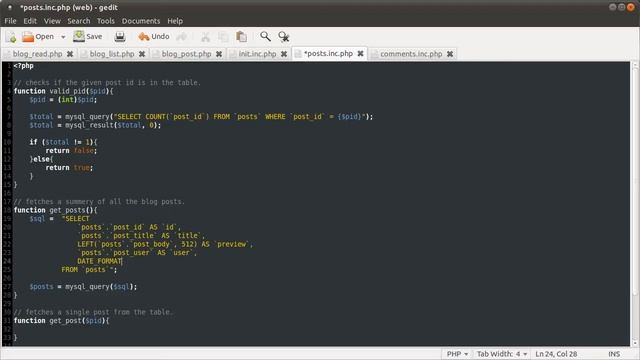Minimize the gedit window
The image size is (640, 360).
612,7
